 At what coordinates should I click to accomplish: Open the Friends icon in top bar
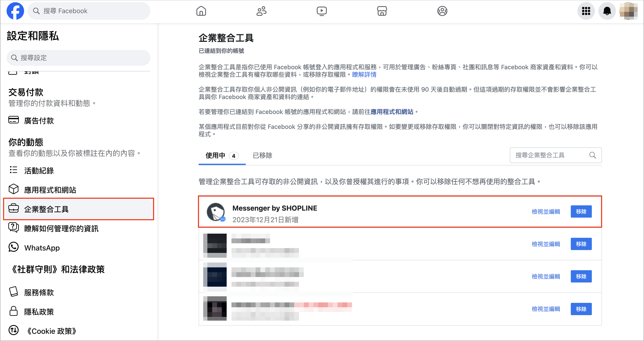pos(262,11)
